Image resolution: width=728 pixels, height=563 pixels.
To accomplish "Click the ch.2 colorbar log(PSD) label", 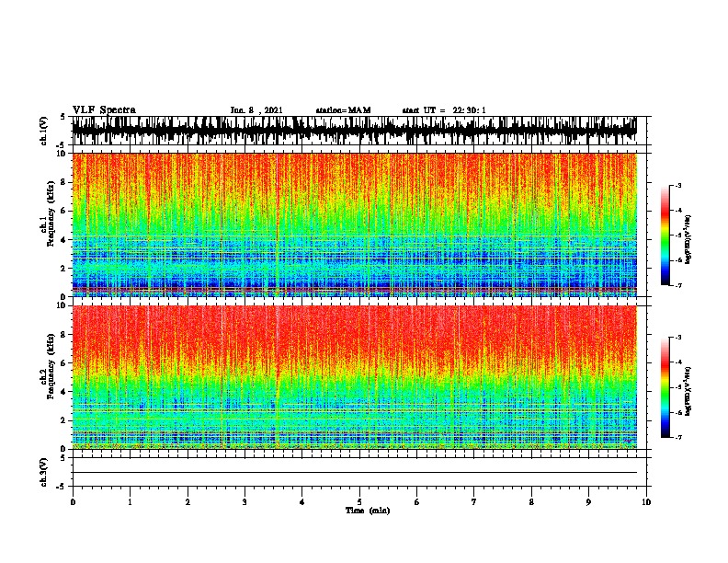I will pos(688,391).
